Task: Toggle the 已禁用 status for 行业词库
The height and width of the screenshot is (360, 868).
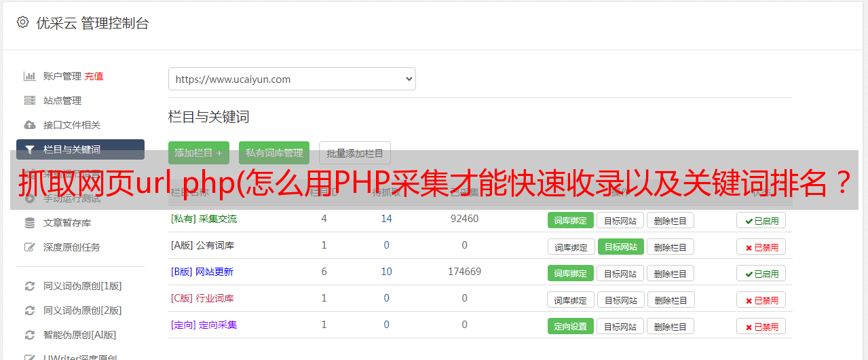Action: pos(761,300)
